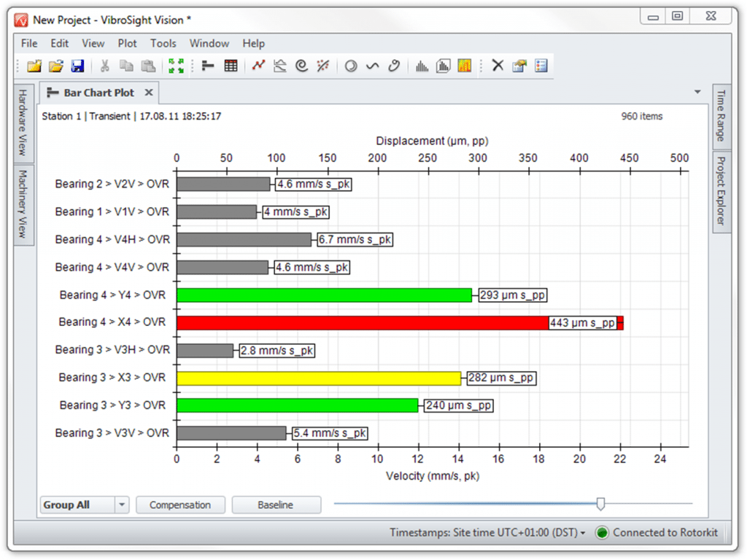
Task: Switch to the Machinery View side tab
Action: [x=23, y=204]
